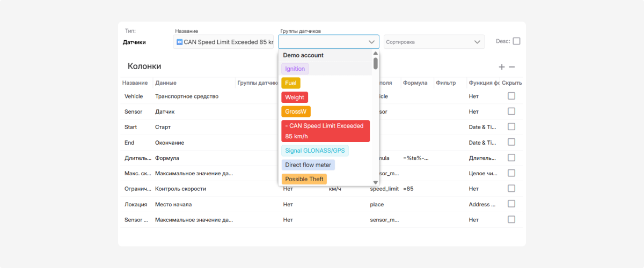
Task: Click the Транспортное средство cell
Action: 187,96
